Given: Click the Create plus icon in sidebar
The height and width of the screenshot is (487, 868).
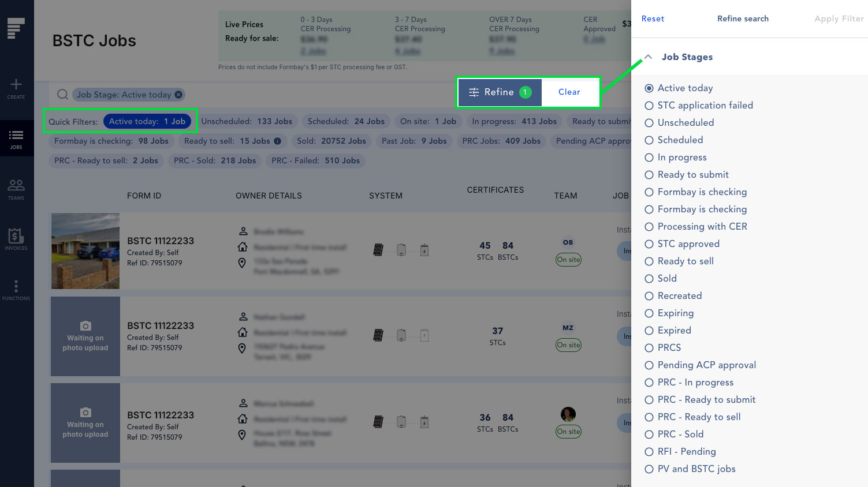Looking at the screenshot, I should (16, 85).
